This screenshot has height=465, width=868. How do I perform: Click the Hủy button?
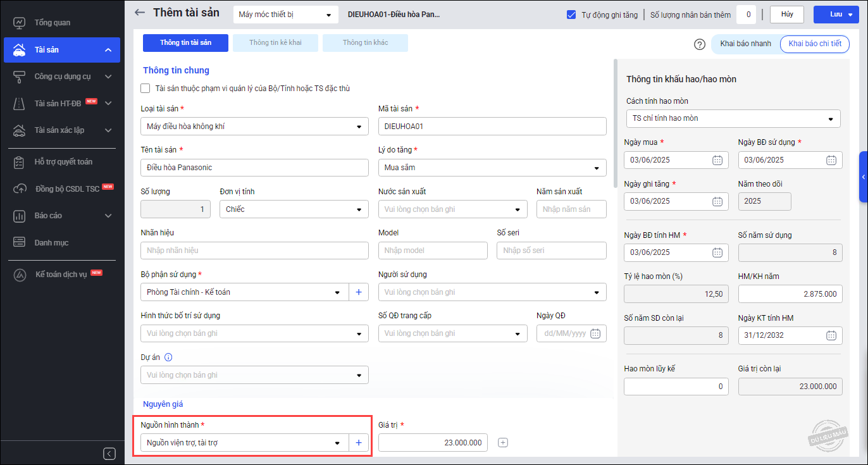(x=787, y=14)
